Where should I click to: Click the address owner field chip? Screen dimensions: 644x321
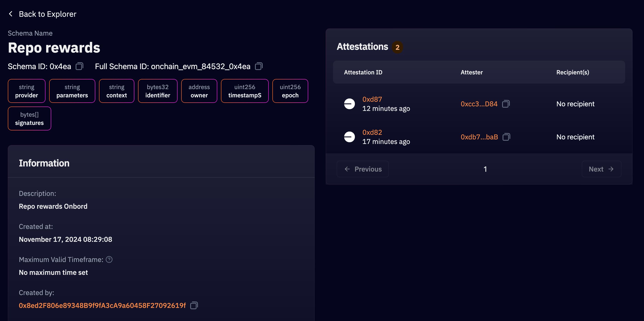(x=199, y=91)
